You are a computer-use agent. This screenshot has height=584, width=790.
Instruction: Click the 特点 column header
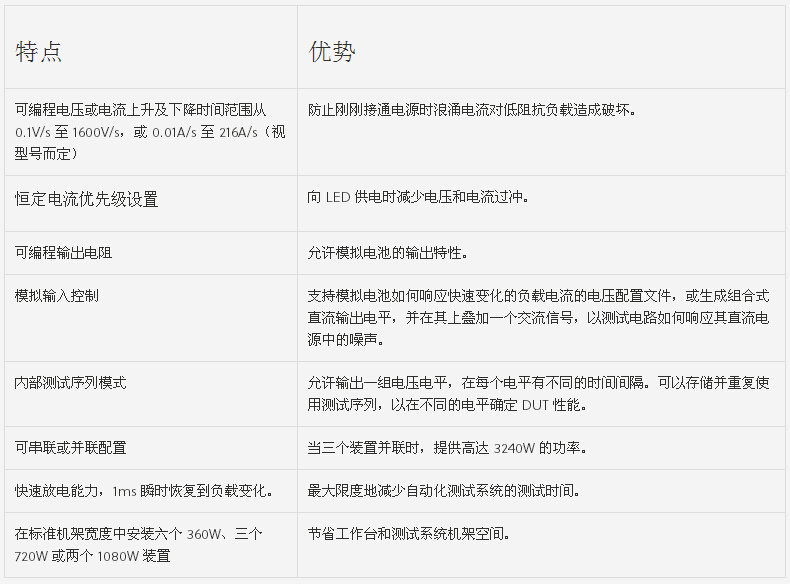(39, 52)
